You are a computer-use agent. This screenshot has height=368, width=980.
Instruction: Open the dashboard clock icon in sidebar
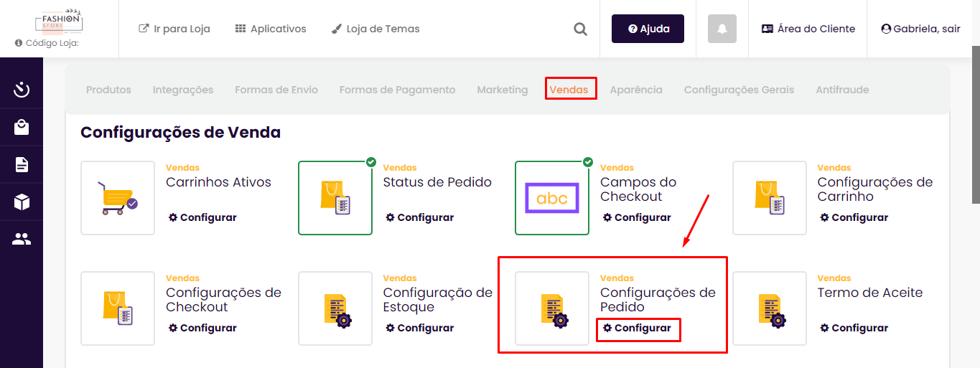point(22,90)
